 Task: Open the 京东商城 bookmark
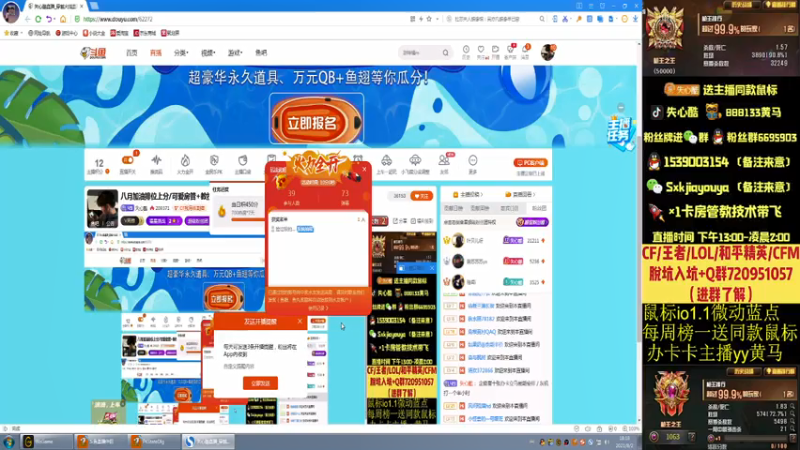[145, 33]
